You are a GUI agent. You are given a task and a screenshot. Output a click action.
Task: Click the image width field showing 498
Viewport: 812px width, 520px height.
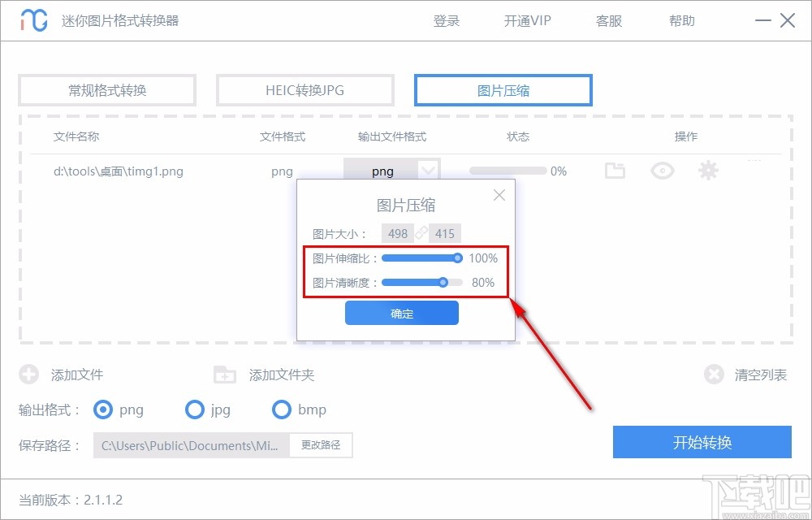397,233
